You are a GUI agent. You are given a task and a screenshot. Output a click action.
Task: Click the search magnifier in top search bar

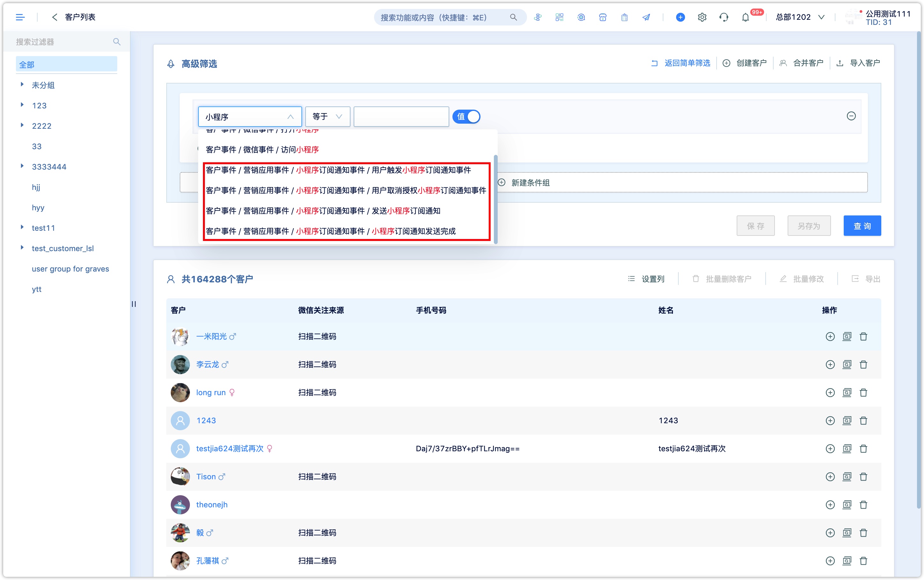coord(513,17)
